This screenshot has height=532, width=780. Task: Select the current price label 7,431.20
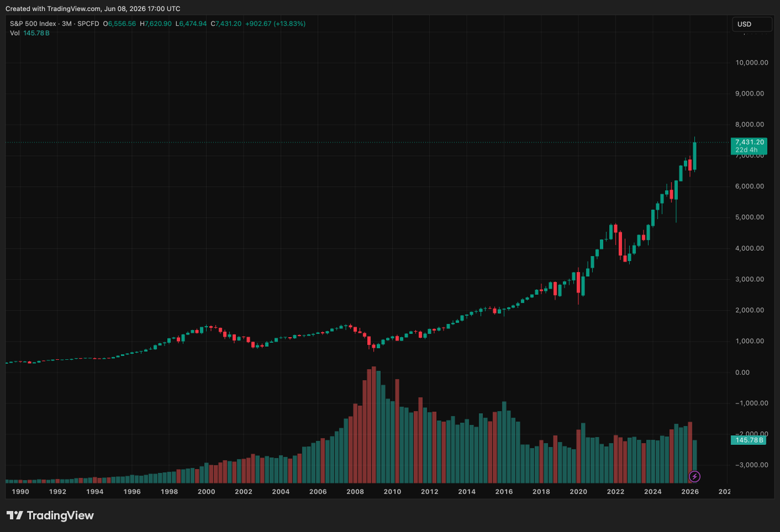click(749, 142)
